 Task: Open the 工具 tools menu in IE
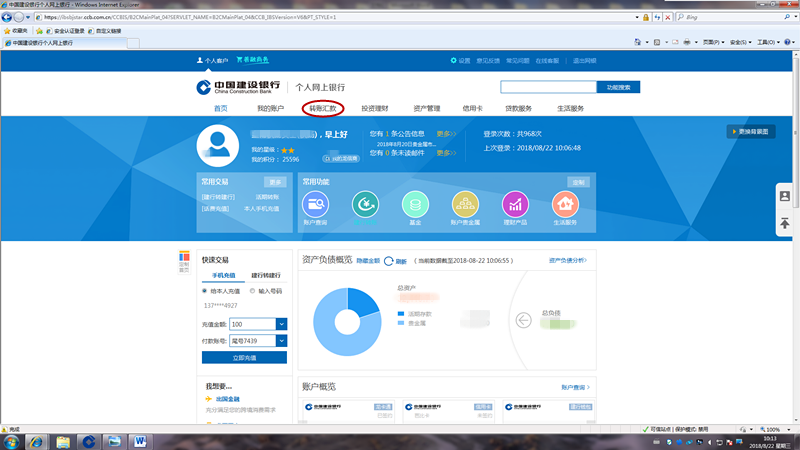[767, 43]
